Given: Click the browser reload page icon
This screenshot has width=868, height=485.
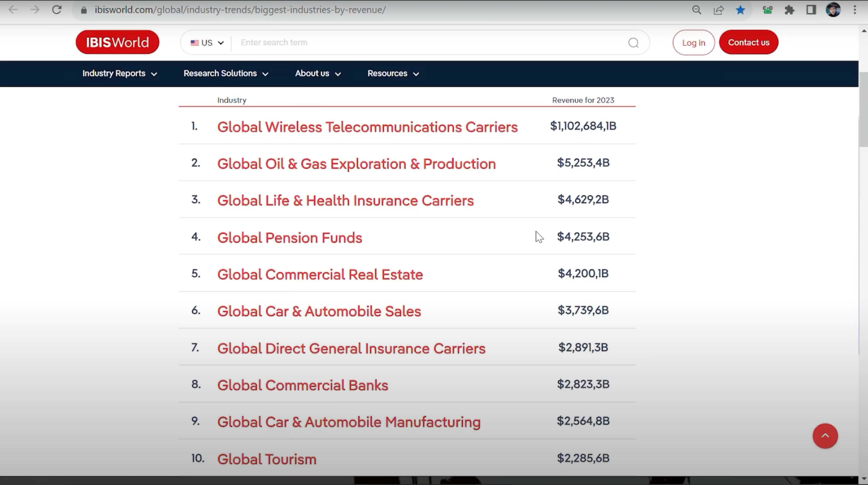Looking at the screenshot, I should (x=57, y=10).
